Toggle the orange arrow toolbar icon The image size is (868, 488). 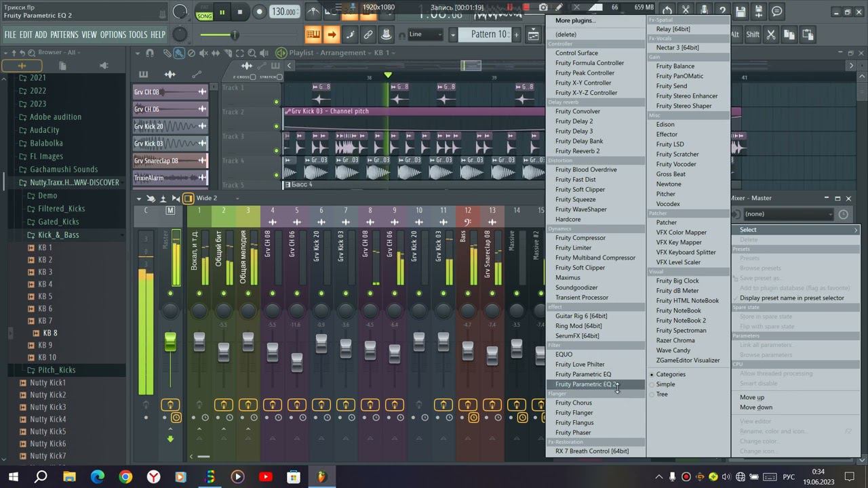tap(332, 34)
